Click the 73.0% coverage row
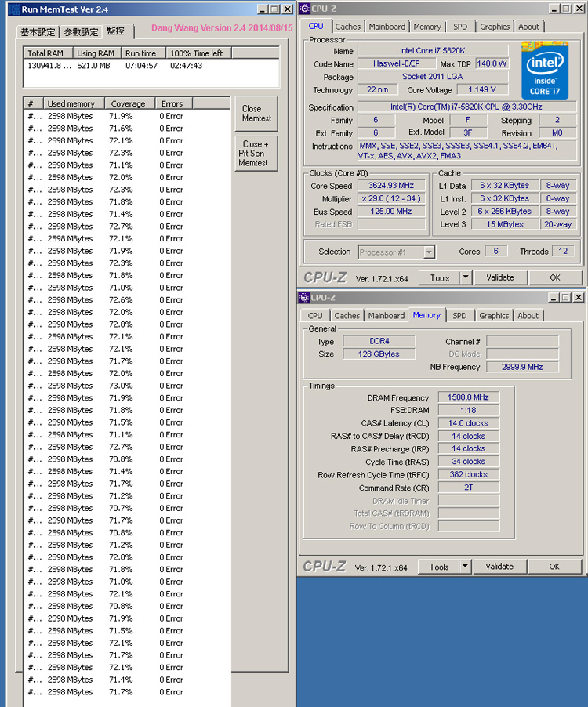 [127, 386]
